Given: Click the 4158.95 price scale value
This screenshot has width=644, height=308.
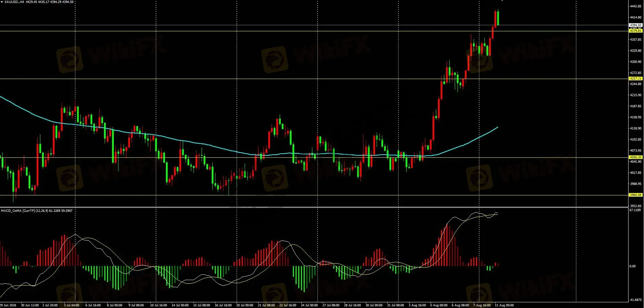Looking at the screenshot, I should point(636,117).
